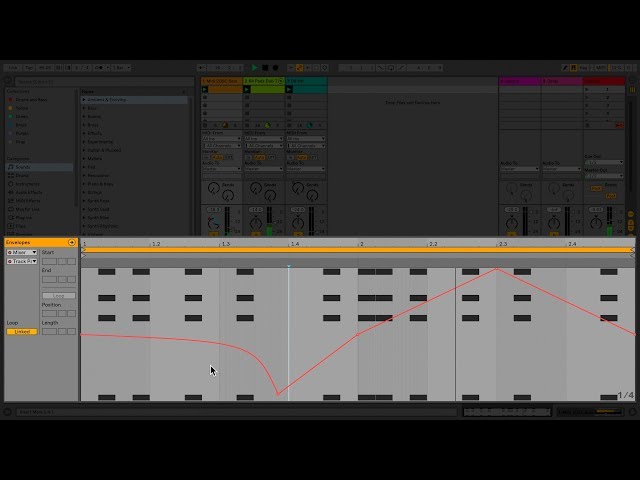The width and height of the screenshot is (640, 480).
Task: Expand the Ambient & Evolving folder
Action: [x=84, y=100]
